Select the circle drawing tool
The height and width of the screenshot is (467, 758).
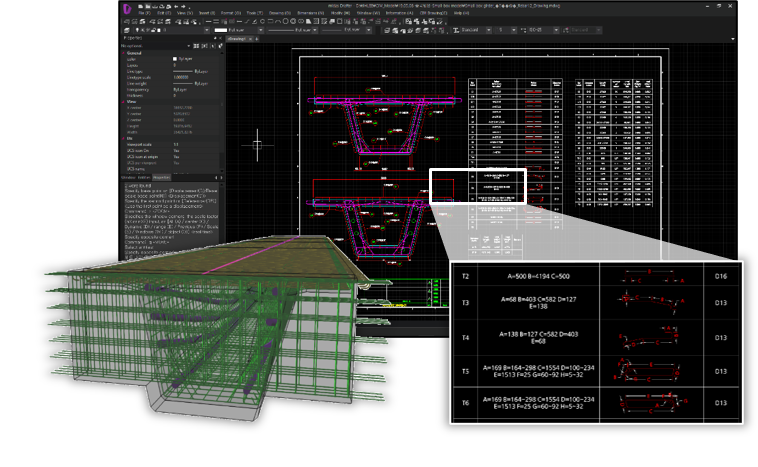coord(286,21)
